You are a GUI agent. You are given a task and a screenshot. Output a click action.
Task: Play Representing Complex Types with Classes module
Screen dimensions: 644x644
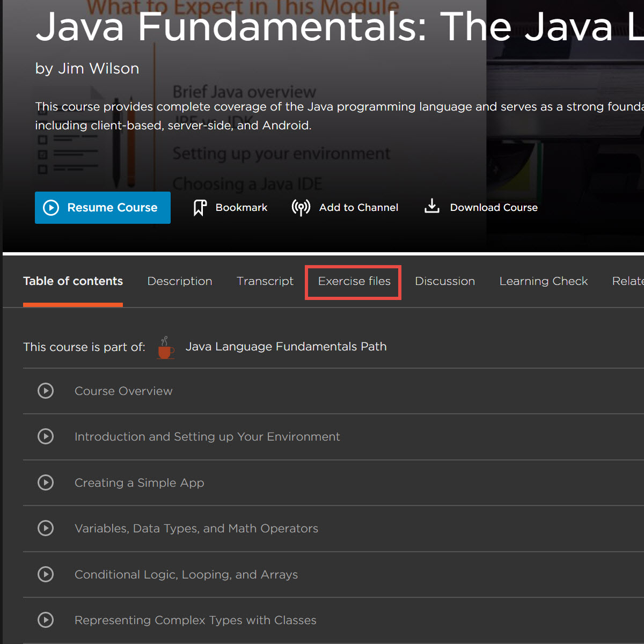[x=46, y=620]
